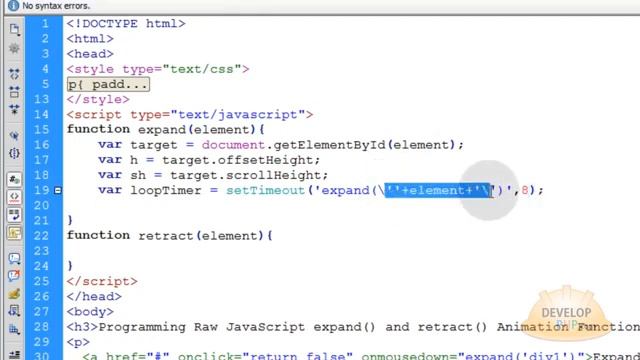
Task: Click the Select Parent Tag icon
Action: 14,136
